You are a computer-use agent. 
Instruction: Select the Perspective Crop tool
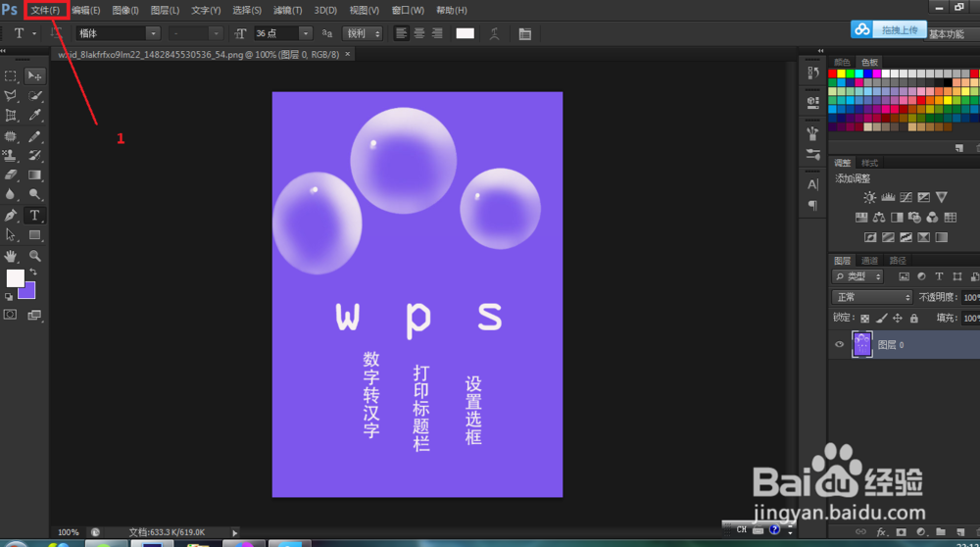11,116
